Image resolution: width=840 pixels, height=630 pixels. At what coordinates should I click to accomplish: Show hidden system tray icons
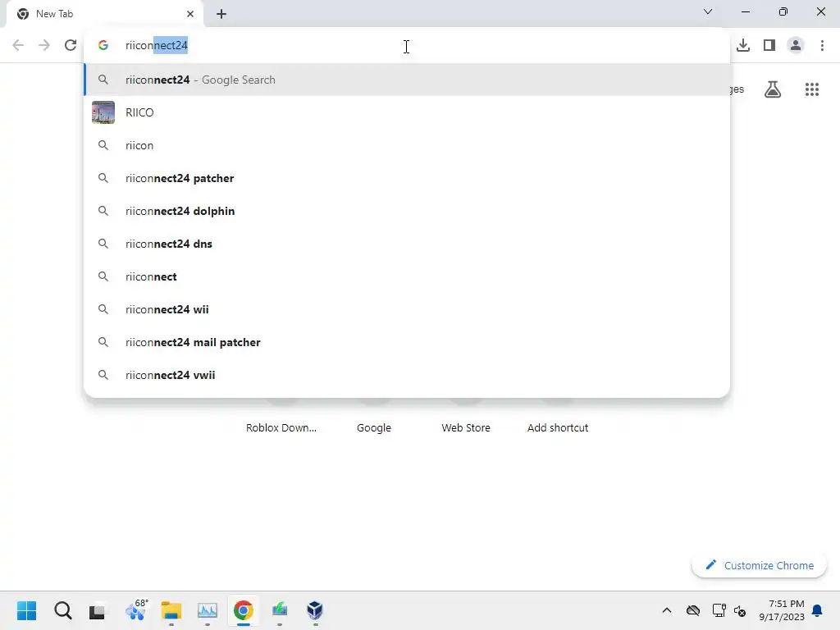pyautogui.click(x=666, y=610)
